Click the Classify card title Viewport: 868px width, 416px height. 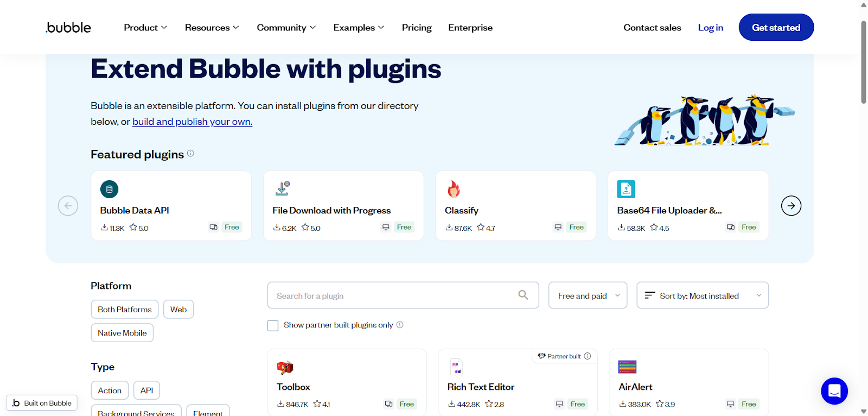click(x=462, y=210)
